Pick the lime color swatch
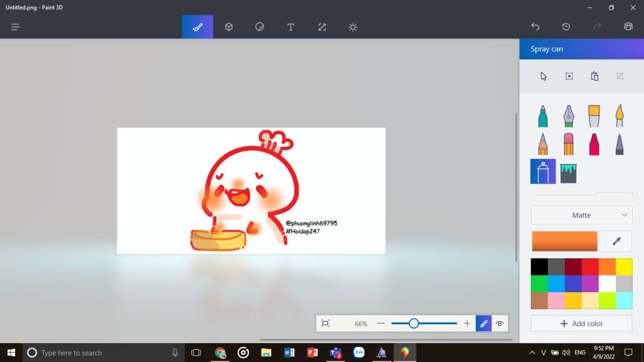 607,300
